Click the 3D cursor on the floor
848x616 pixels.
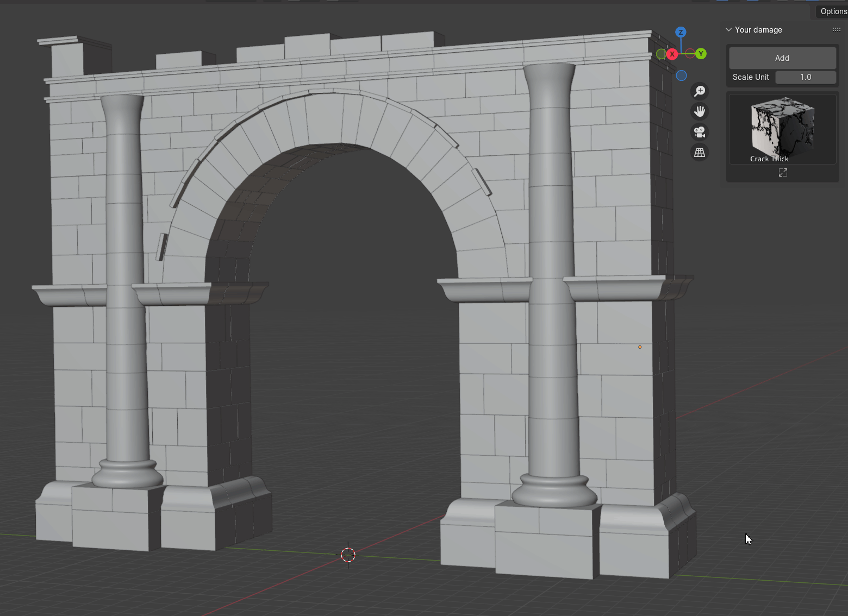(x=348, y=555)
